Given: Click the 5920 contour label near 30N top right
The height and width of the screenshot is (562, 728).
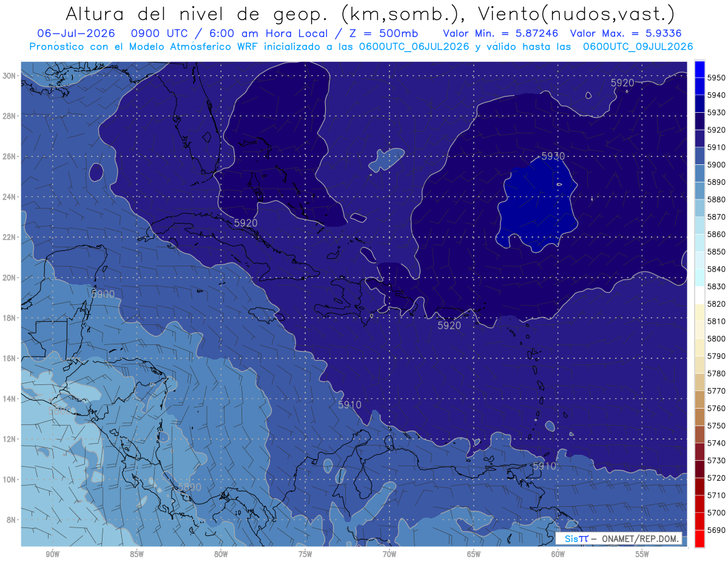Looking at the screenshot, I should (622, 83).
